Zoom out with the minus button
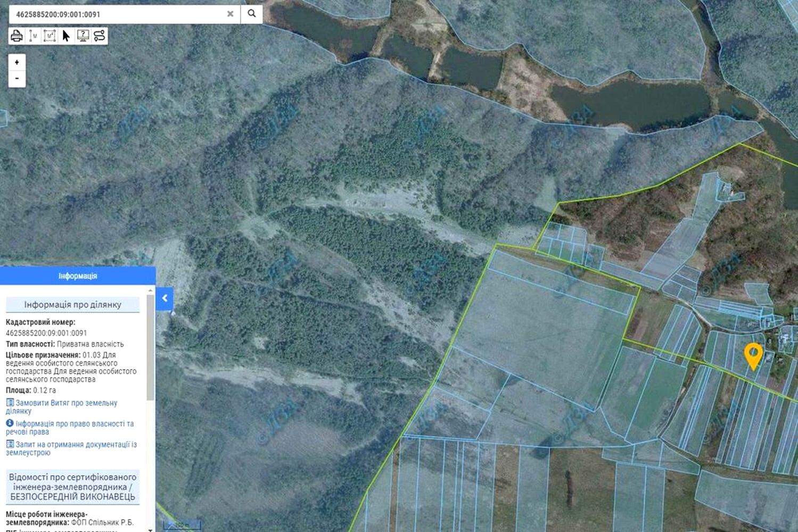This screenshot has width=798, height=532. tap(17, 79)
